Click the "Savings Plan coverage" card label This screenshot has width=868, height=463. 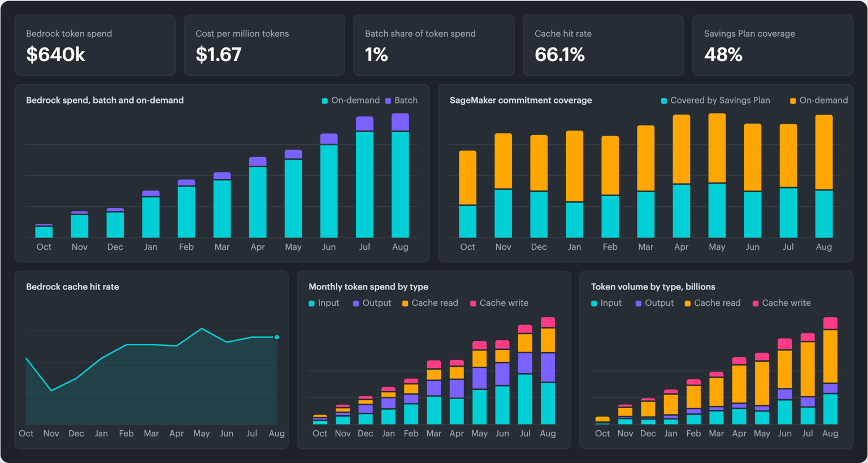click(749, 33)
